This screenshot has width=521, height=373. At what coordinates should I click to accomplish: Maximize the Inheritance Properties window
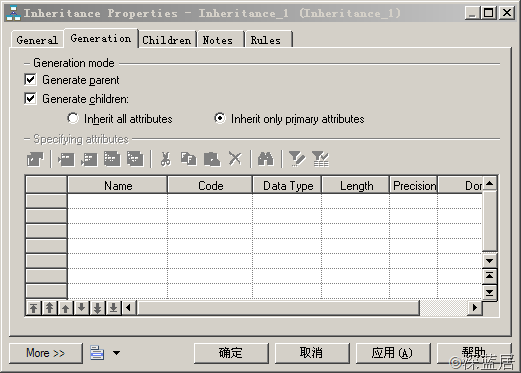(x=489, y=13)
